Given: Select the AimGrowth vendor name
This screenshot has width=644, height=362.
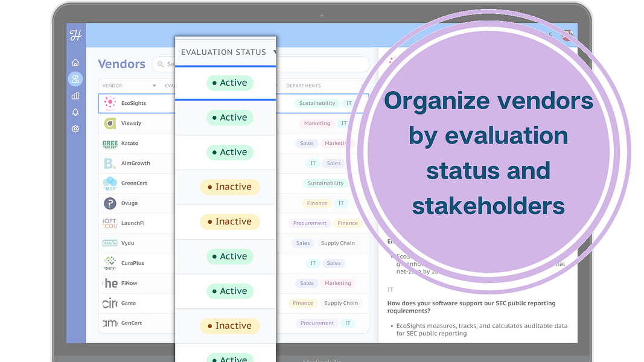Looking at the screenshot, I should pyautogui.click(x=136, y=164).
